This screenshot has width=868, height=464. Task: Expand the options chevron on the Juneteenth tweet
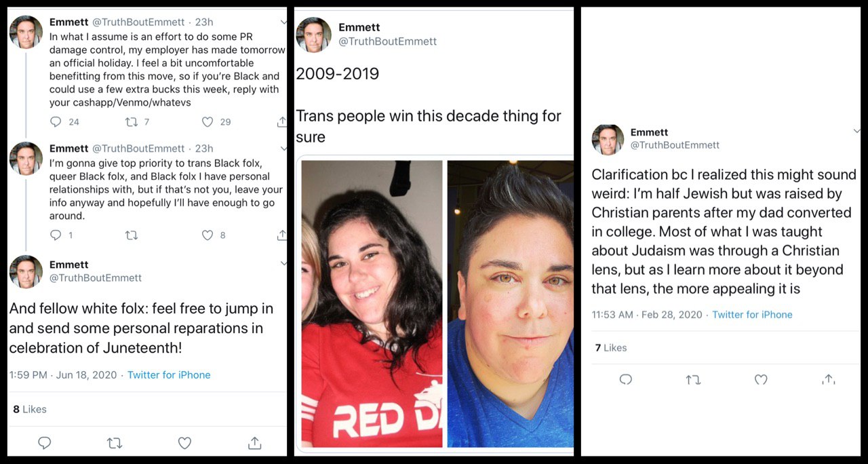coord(283,263)
